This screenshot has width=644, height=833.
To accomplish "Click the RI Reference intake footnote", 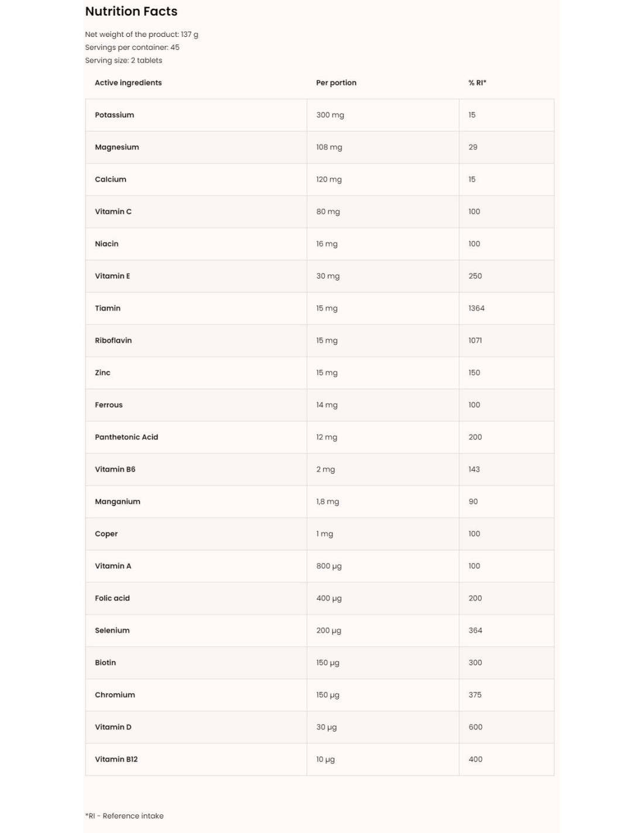I will (124, 816).
